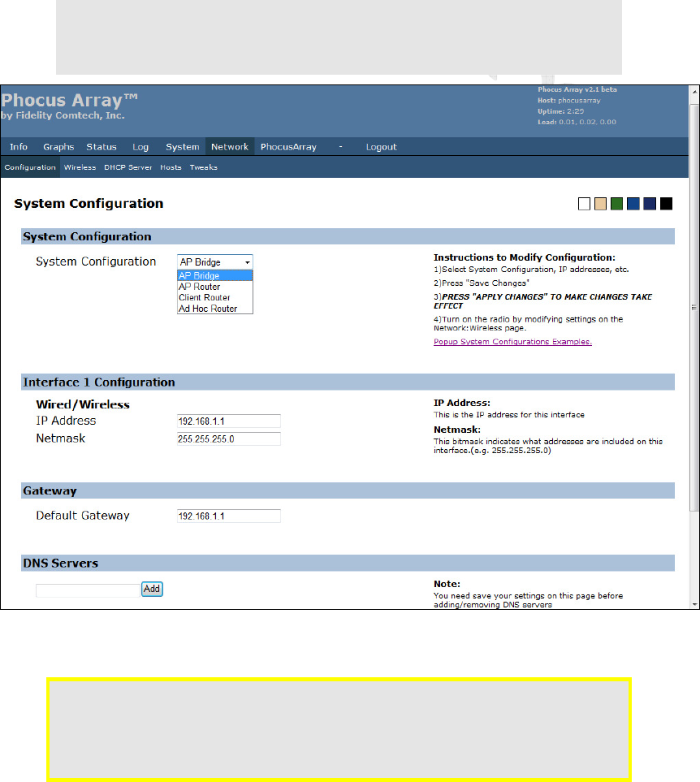Viewport: 700px width, 782px height.
Task: Open the Log menu
Action: pos(140,147)
